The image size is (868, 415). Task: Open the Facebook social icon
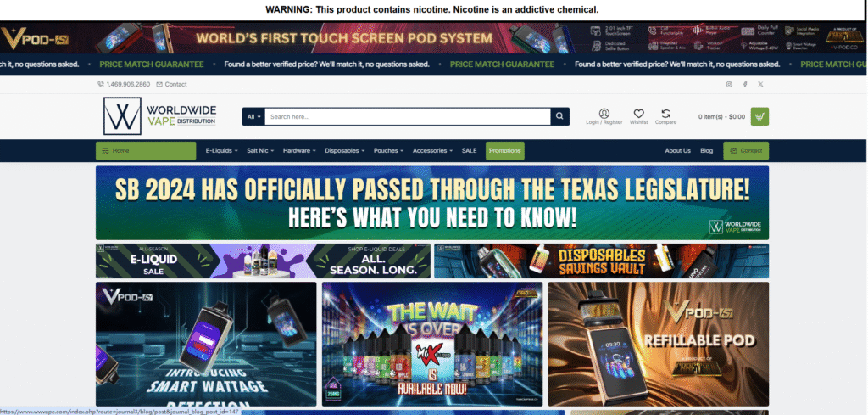coord(745,84)
